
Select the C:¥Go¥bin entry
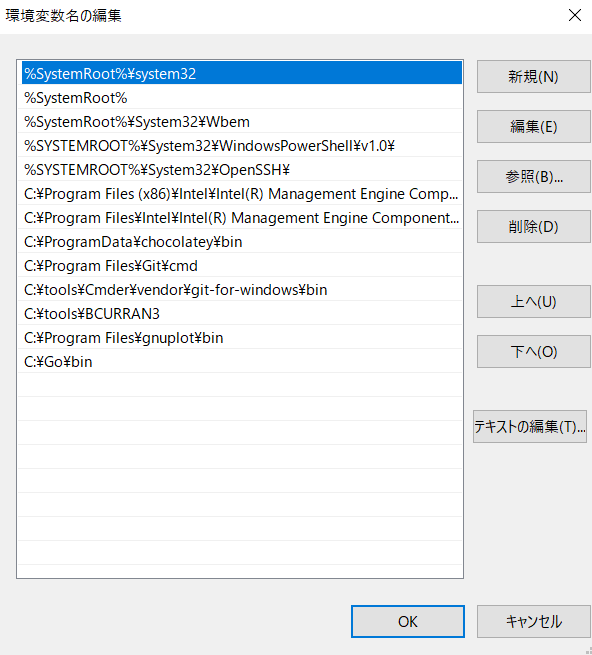tap(241, 362)
